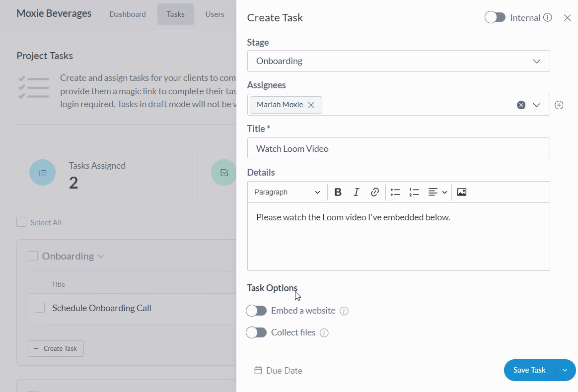
Task: Insert a link in the Details editor
Action: coord(375,193)
